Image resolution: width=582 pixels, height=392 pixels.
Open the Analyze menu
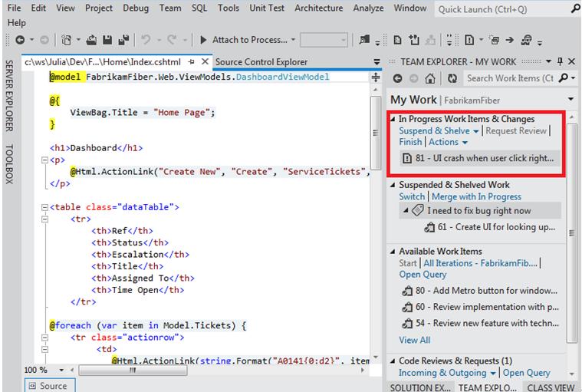click(368, 8)
